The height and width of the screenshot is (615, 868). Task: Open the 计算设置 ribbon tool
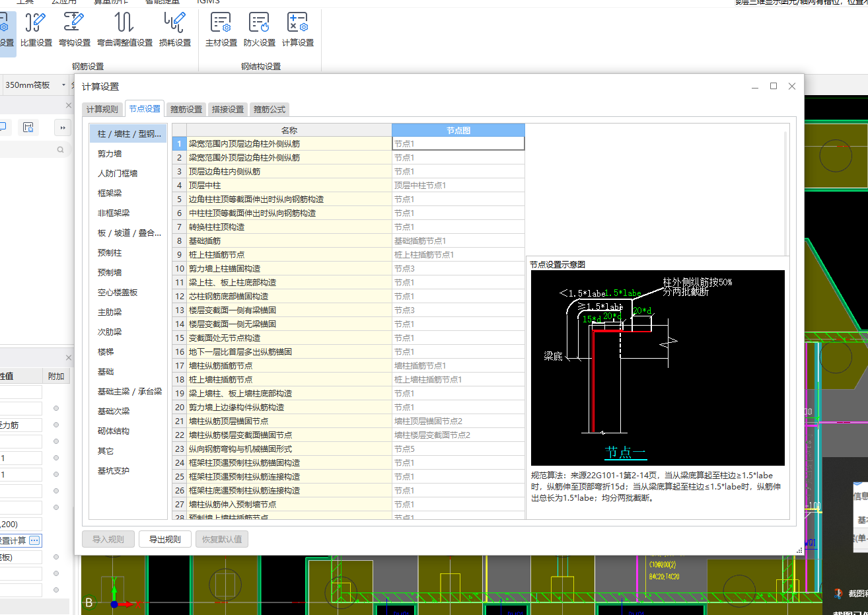click(x=297, y=30)
